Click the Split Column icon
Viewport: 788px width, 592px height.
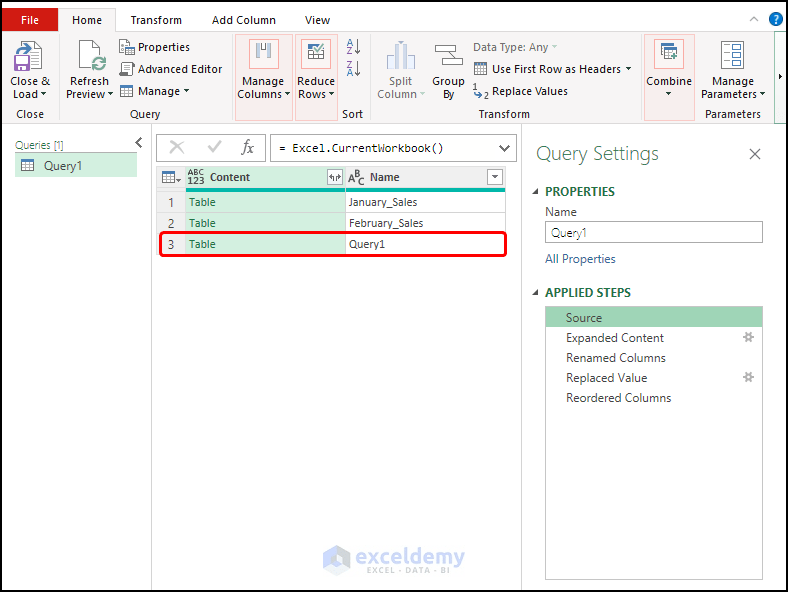(401, 56)
